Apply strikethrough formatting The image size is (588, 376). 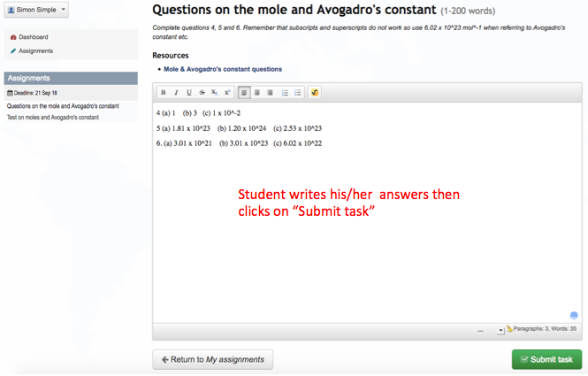click(x=202, y=93)
